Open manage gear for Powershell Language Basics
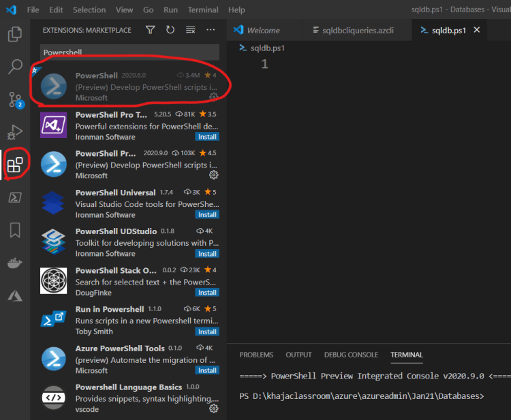Viewport: 511px width, 420px height. [x=213, y=408]
